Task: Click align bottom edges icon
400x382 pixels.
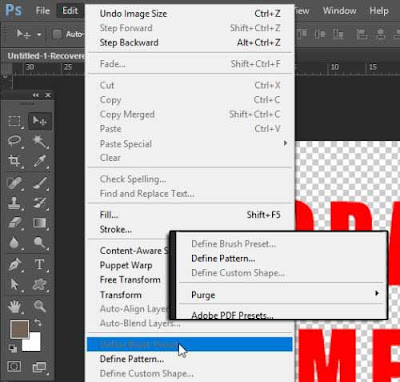Action: pos(338,34)
